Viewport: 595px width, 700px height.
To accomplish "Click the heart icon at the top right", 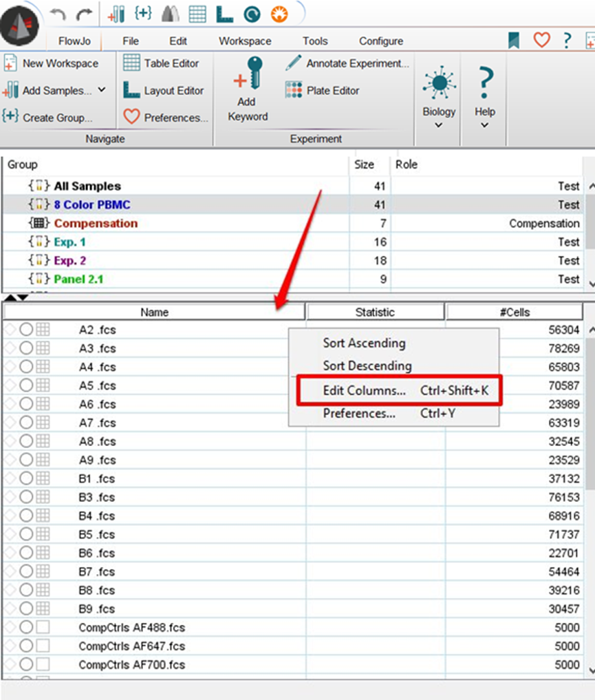I will point(541,40).
